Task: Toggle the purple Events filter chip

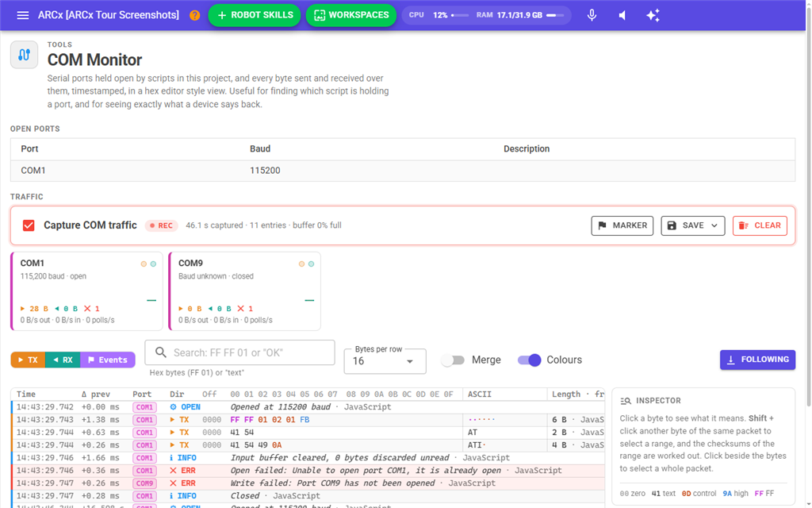Action: (108, 360)
